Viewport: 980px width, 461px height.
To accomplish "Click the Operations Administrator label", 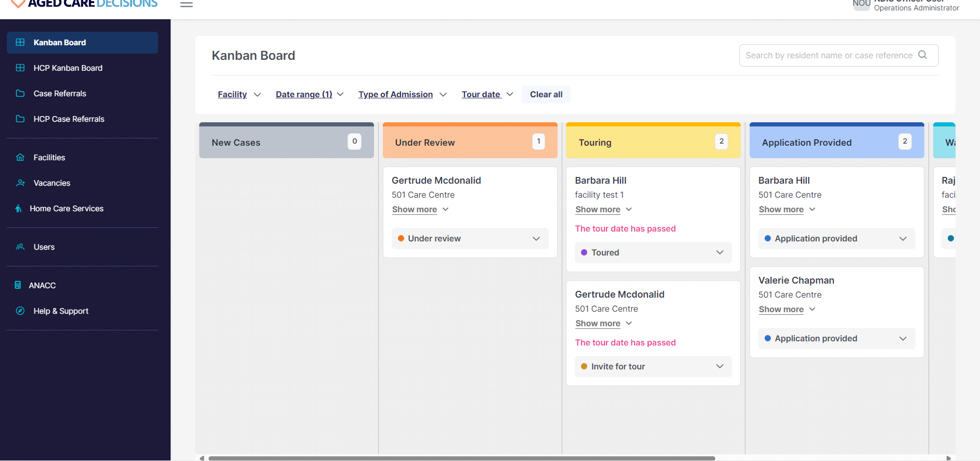I will pos(917,8).
